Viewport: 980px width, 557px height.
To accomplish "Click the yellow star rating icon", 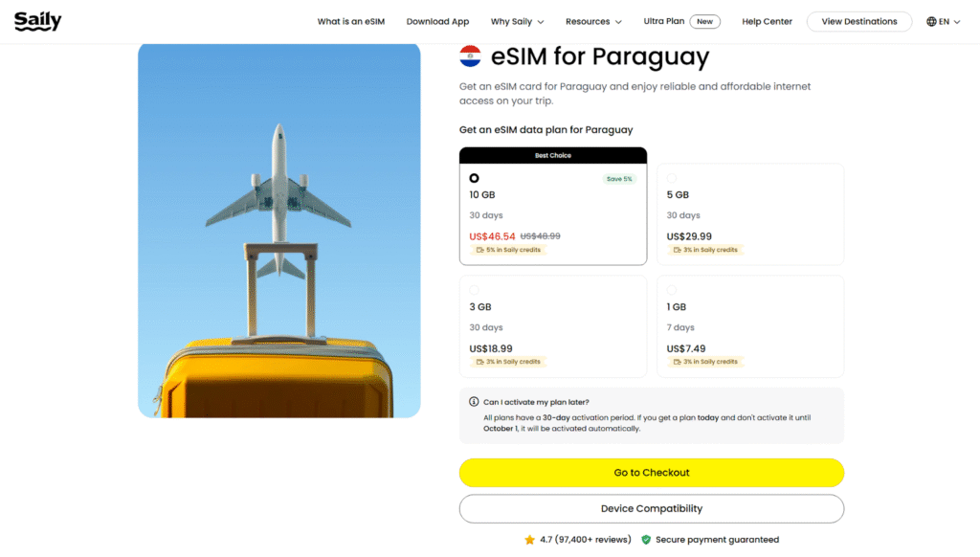I will 531,539.
